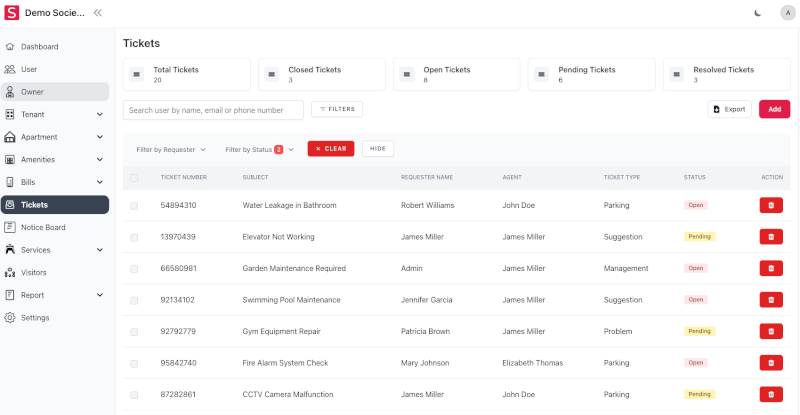The width and height of the screenshot is (800, 415).
Task: Click the Notice Board icon
Action: coord(10,227)
